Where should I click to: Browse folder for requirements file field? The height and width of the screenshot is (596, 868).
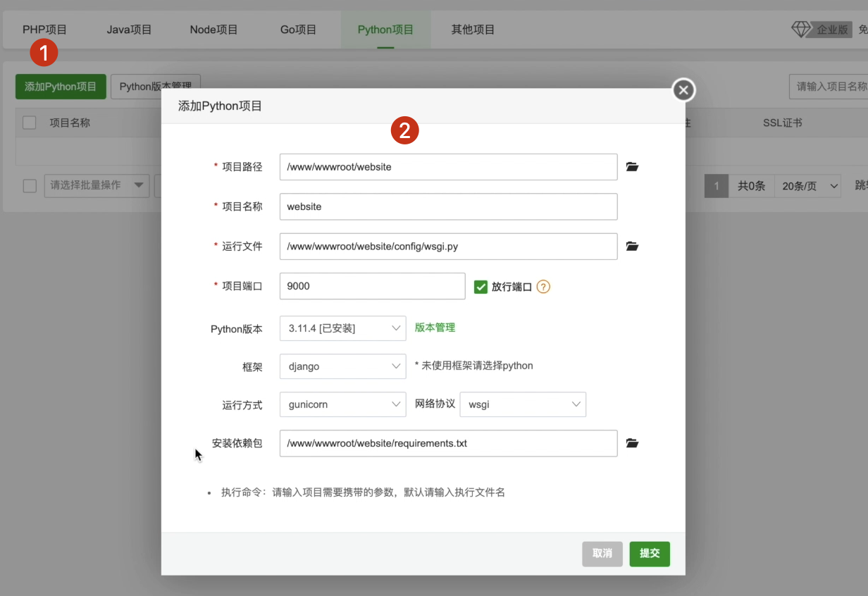pyautogui.click(x=632, y=443)
